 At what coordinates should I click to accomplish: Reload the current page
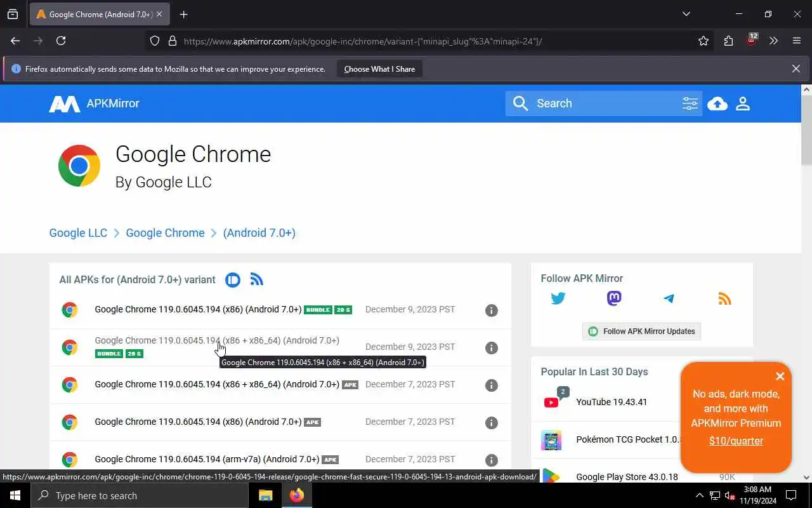(61, 41)
